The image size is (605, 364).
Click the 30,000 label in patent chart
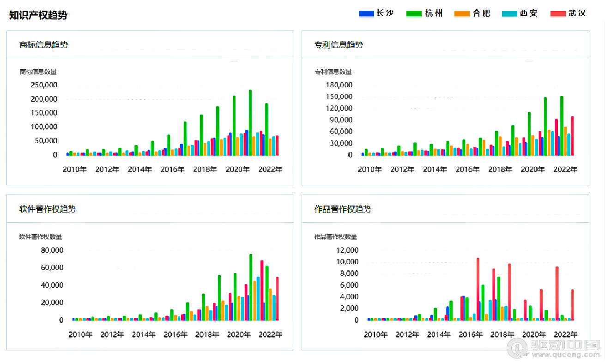click(341, 143)
